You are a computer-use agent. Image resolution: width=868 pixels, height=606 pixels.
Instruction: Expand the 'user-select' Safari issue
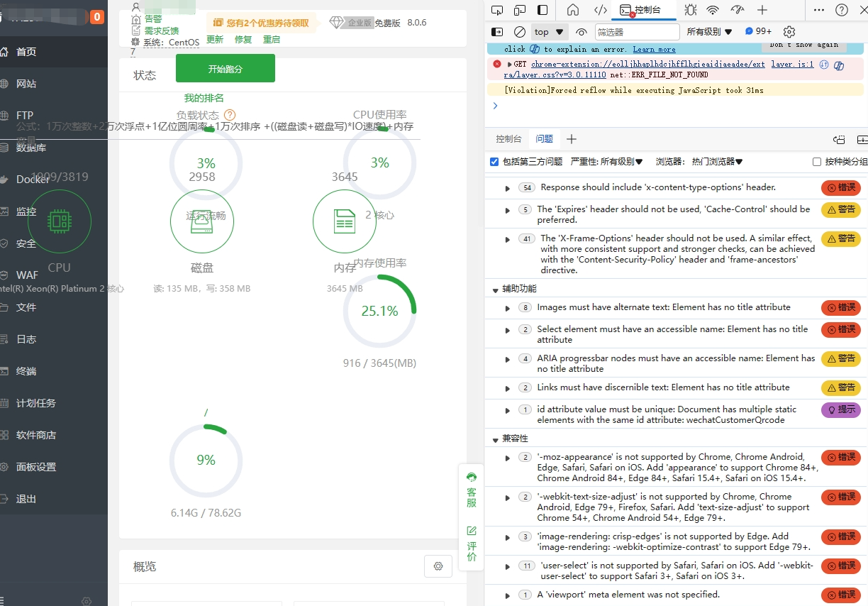click(x=508, y=566)
